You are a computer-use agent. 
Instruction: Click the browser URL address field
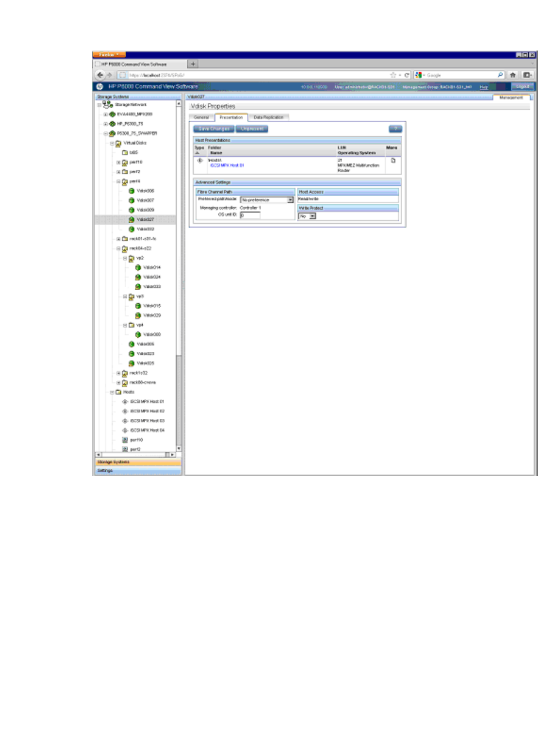[252, 75]
